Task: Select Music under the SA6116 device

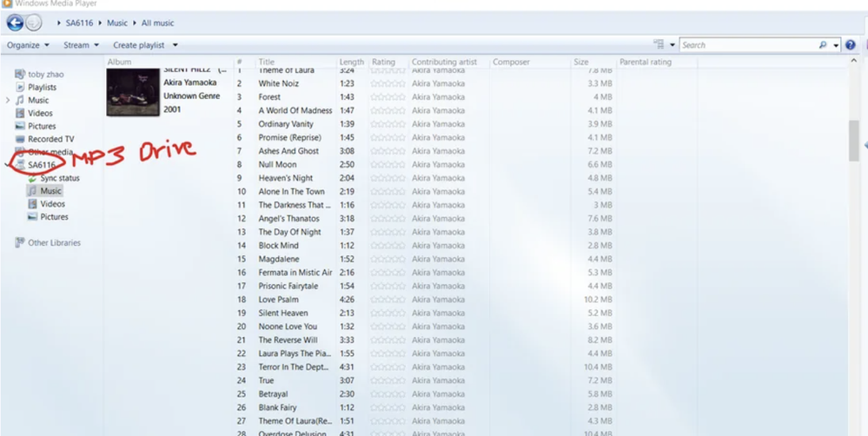Action: point(50,191)
